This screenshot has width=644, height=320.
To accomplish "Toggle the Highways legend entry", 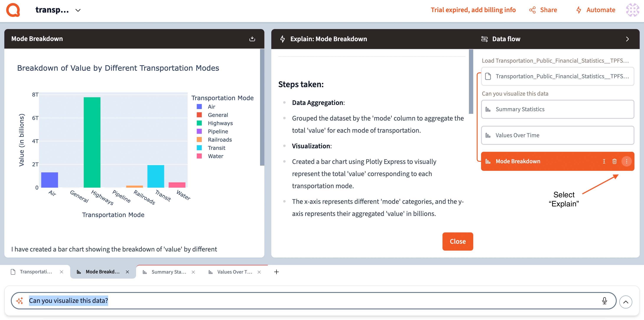I will [x=220, y=123].
